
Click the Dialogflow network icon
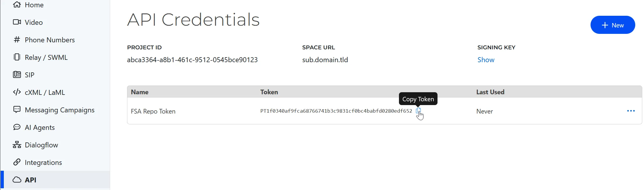tap(17, 145)
